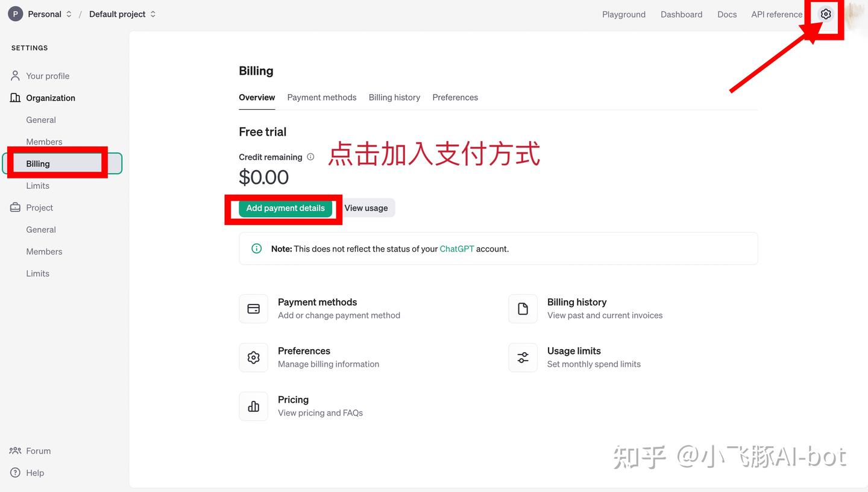Select the Payment methods card icon

click(253, 308)
